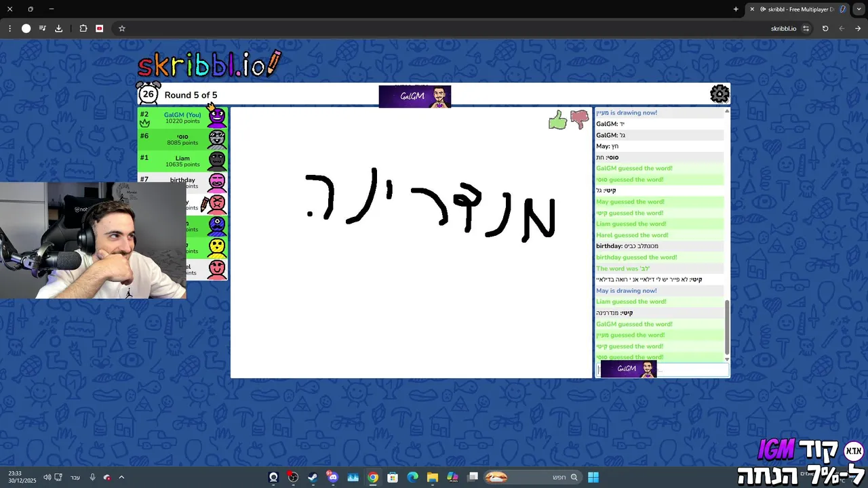Open Steam from the taskbar
This screenshot has width=868, height=488.
click(313, 477)
